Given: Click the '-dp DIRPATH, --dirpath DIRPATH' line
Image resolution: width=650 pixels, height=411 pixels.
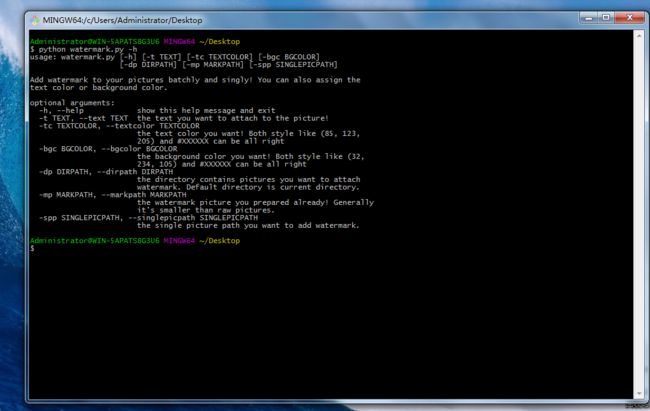Looking at the screenshot, I should click(x=106, y=172).
